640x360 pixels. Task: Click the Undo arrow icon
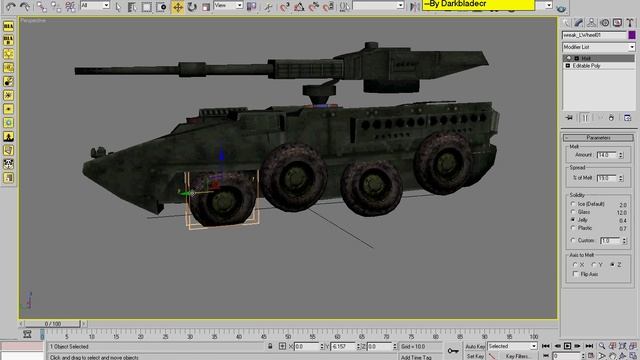(11, 6)
